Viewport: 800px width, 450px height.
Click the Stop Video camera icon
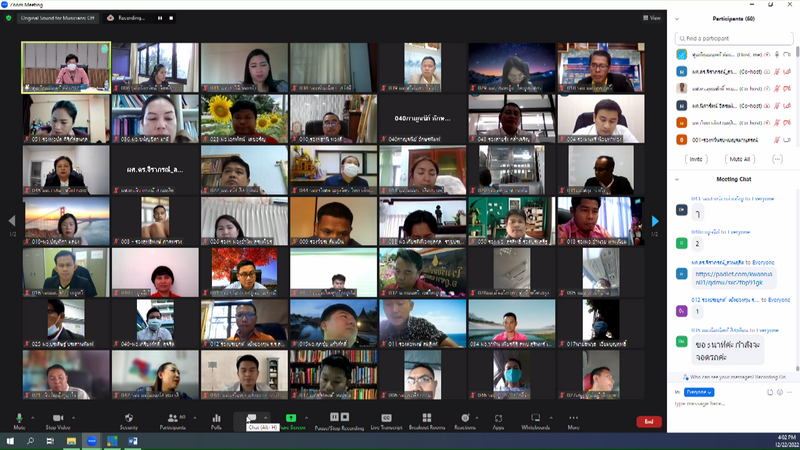click(58, 418)
